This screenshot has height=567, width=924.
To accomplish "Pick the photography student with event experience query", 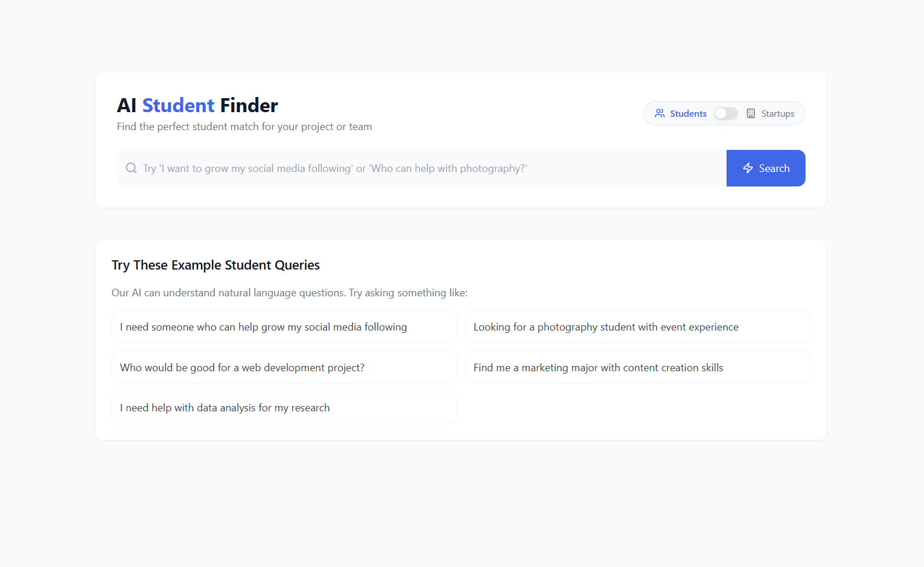I will click(x=637, y=327).
